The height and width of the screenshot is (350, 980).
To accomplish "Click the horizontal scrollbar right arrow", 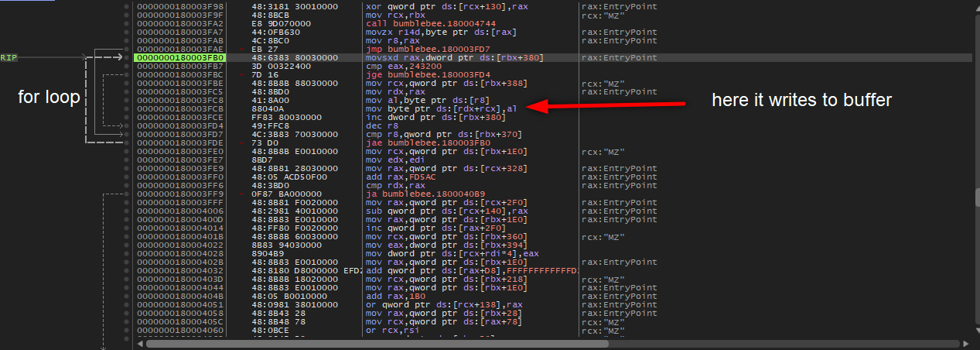I will [x=965, y=344].
